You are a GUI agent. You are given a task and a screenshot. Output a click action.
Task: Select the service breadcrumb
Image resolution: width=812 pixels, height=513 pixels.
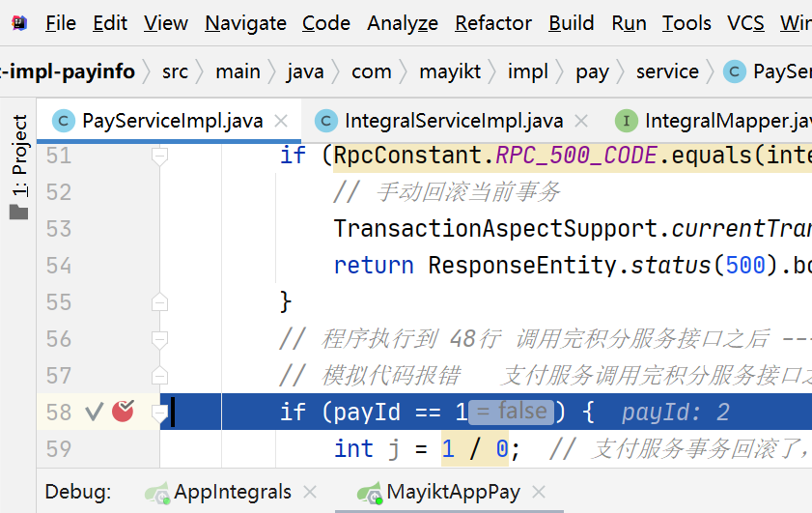pos(667,71)
